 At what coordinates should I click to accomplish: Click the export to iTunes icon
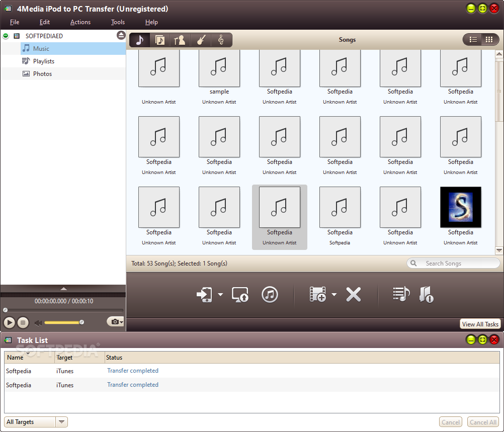270,294
